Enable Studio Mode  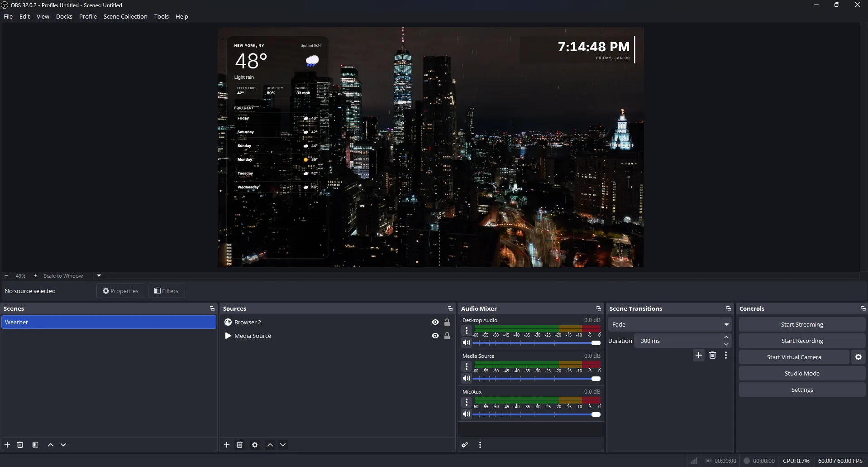(802, 373)
